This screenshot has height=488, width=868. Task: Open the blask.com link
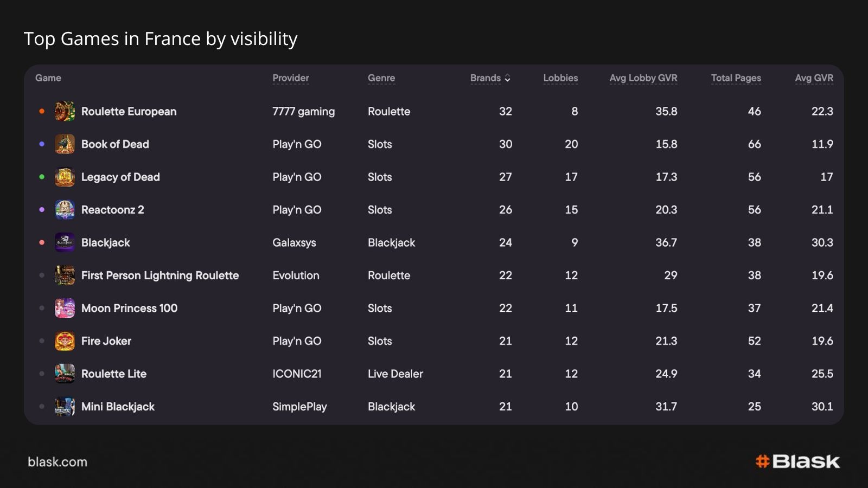pyautogui.click(x=58, y=462)
